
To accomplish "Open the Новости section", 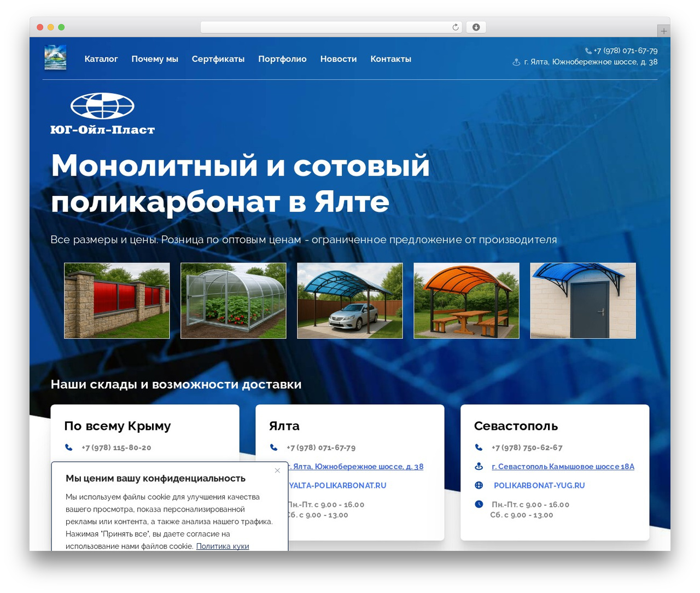I will pyautogui.click(x=339, y=59).
